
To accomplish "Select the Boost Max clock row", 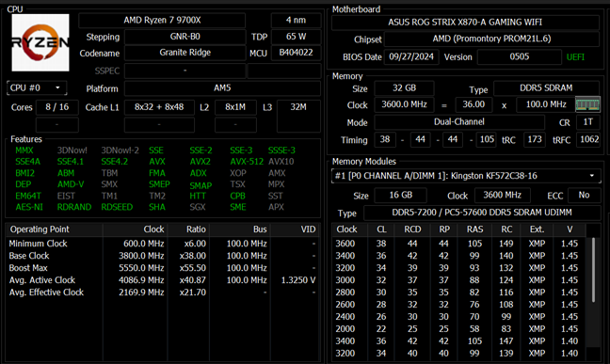I will tap(163, 268).
